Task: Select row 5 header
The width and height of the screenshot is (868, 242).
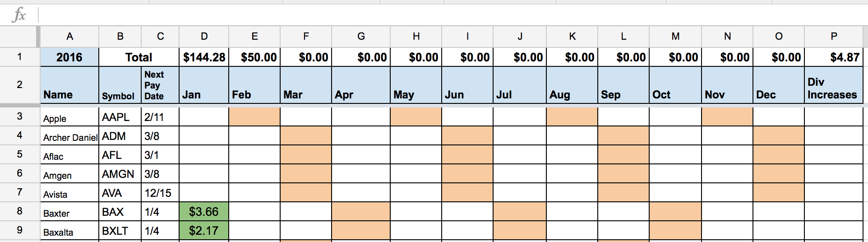Action: coord(19,154)
